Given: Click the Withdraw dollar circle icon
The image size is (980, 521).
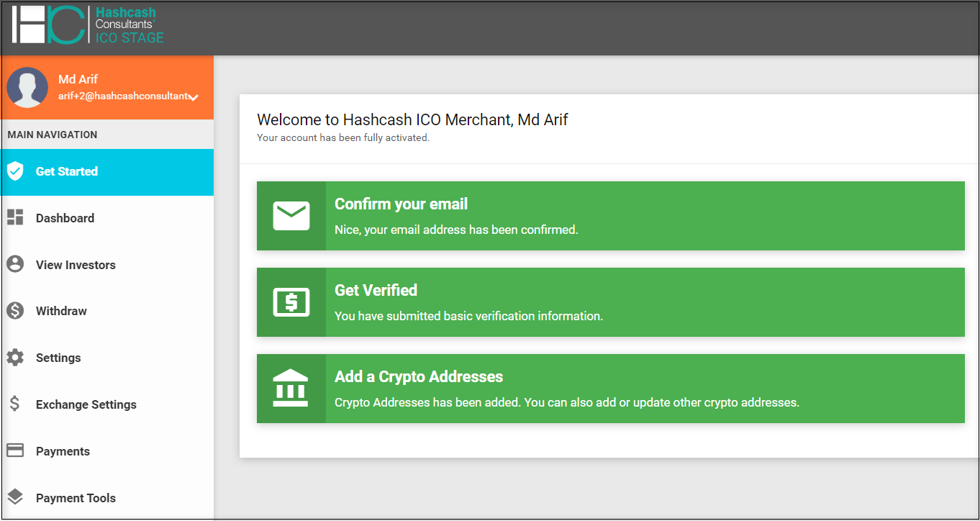Looking at the screenshot, I should point(15,311).
